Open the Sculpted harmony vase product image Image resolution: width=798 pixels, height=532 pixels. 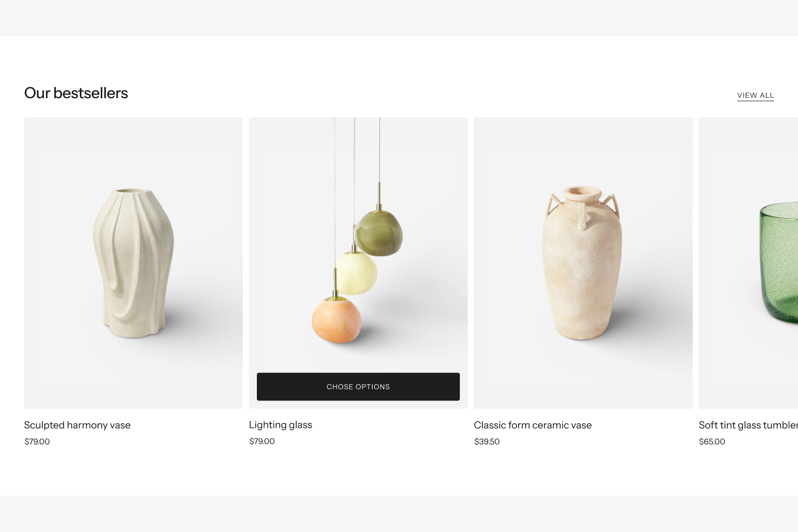pos(133,263)
